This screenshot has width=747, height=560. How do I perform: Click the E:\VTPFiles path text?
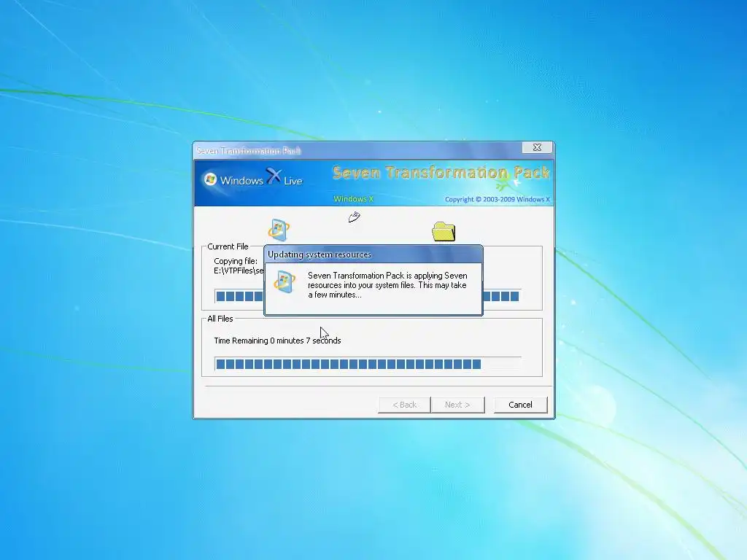point(239,271)
